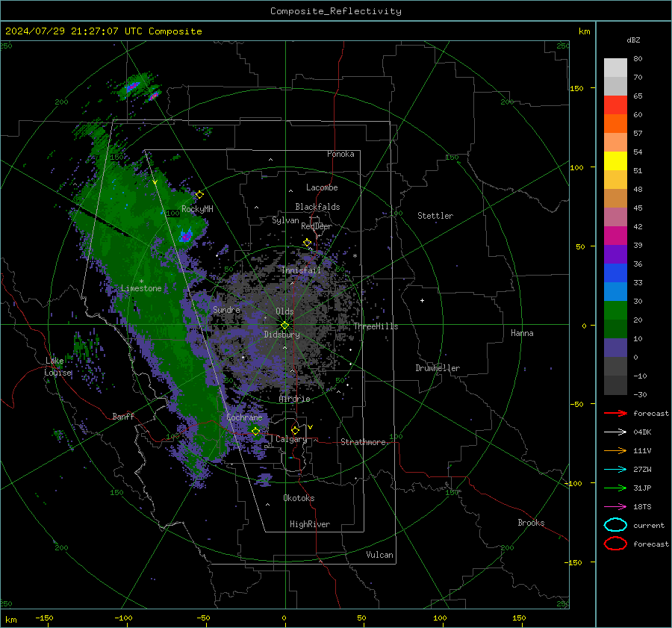Click the Composite_Reflectivity title

coord(335,11)
